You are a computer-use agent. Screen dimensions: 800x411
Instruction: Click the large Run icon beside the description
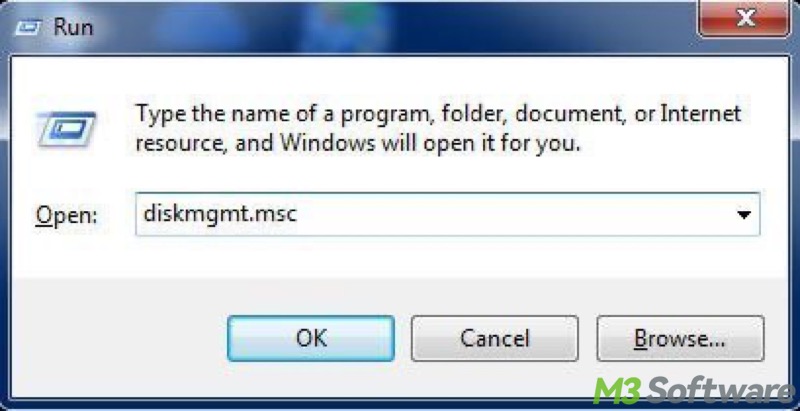coord(66,129)
